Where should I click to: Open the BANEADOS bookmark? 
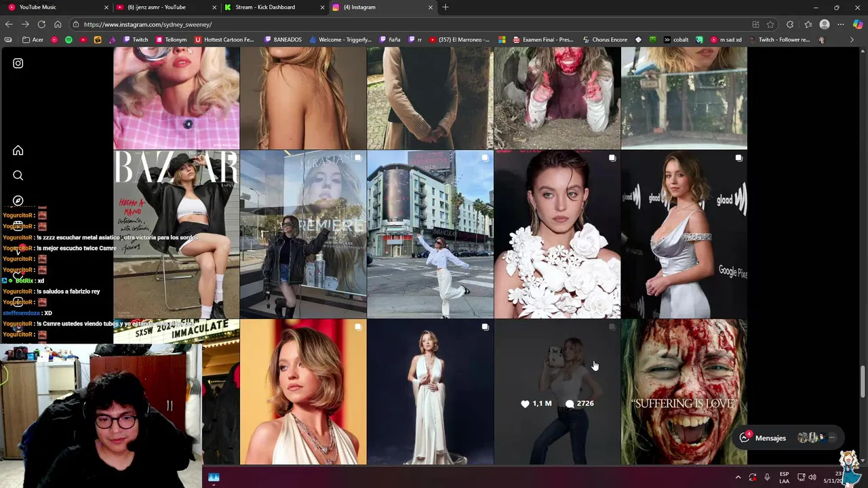coord(282,40)
